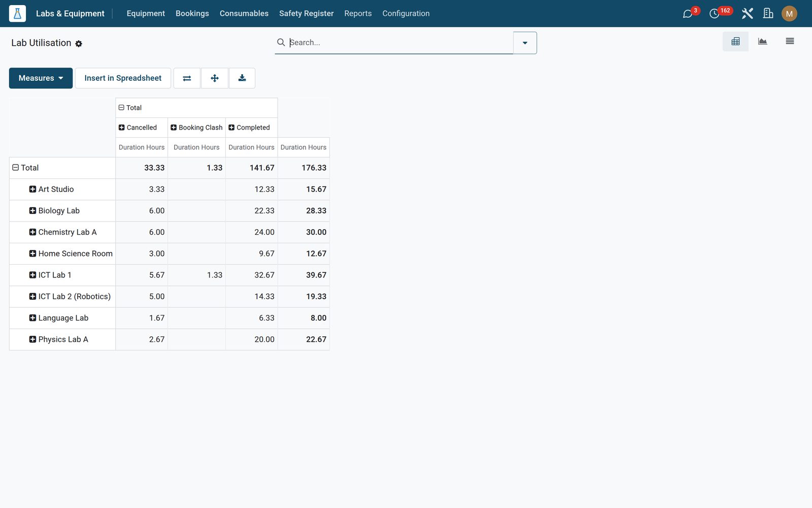
Task: Open the Safety Register menu
Action: (x=306, y=14)
